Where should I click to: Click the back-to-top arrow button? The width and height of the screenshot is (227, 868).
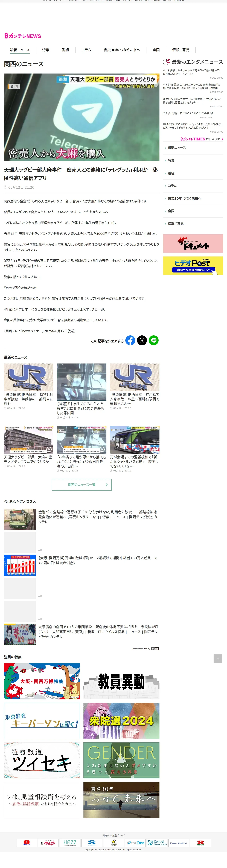tap(218, 658)
